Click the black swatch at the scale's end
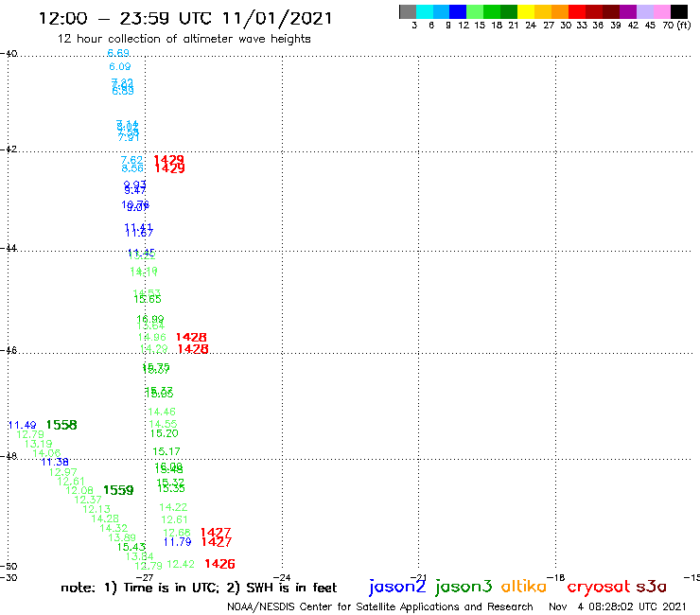The width and height of the screenshot is (700, 615). [678, 11]
